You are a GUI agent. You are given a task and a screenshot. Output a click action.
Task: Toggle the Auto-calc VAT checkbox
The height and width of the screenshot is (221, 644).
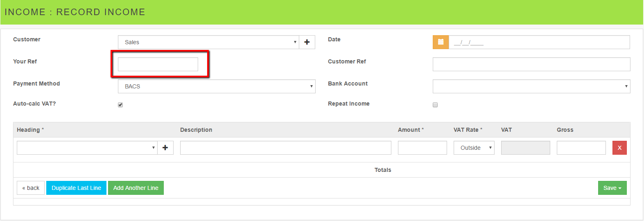pyautogui.click(x=120, y=105)
